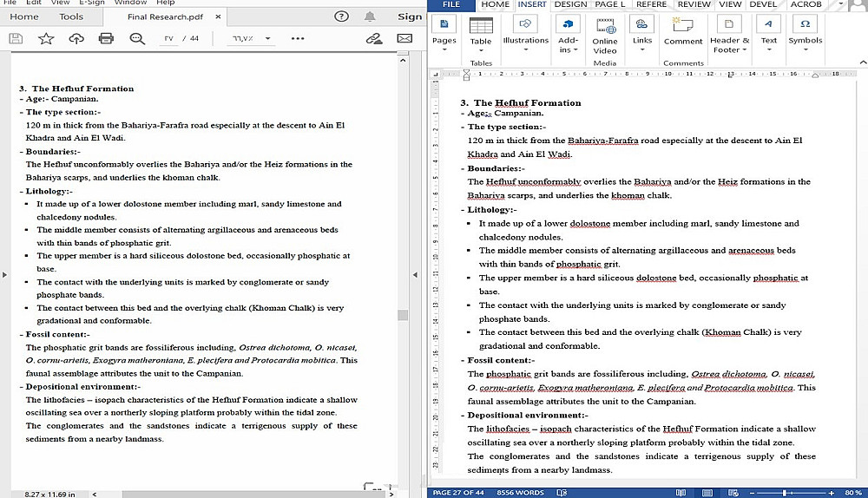Switch to Print Layout view in Word
Screen dimensions: 868x498
coord(707,493)
